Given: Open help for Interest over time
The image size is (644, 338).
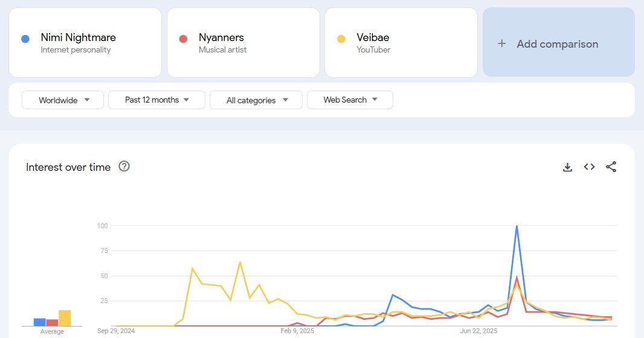Looking at the screenshot, I should (124, 167).
